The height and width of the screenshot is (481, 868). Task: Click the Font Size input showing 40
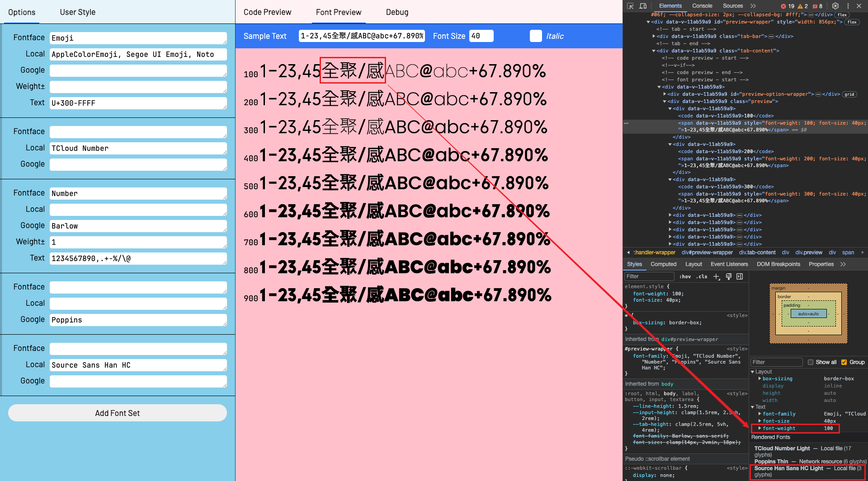[481, 36]
